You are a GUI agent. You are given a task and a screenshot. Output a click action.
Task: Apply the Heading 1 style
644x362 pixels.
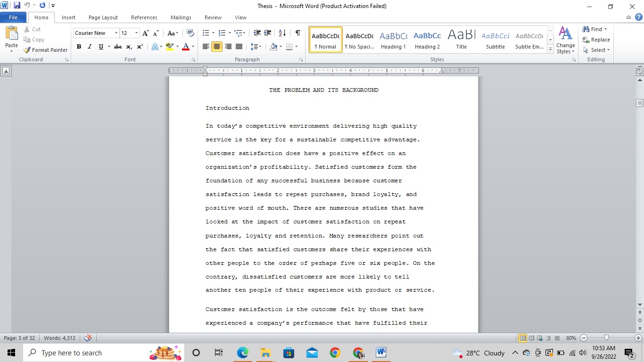(x=393, y=40)
